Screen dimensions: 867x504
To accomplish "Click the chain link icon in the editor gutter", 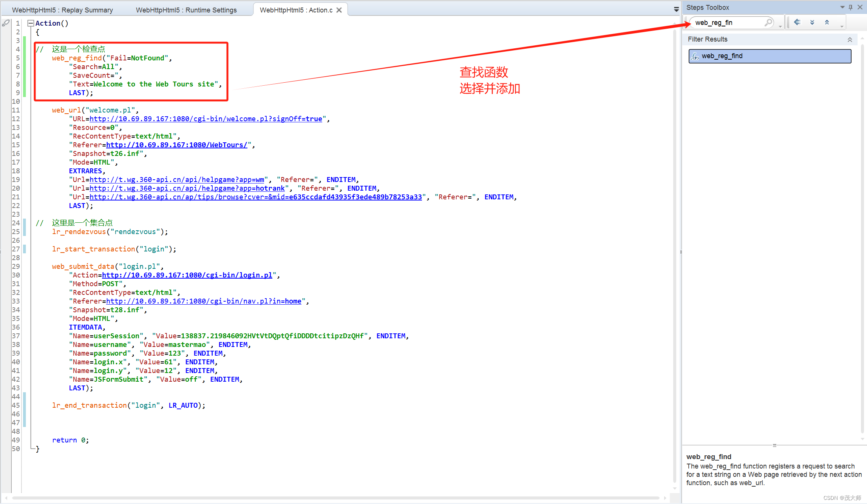I will tap(6, 23).
